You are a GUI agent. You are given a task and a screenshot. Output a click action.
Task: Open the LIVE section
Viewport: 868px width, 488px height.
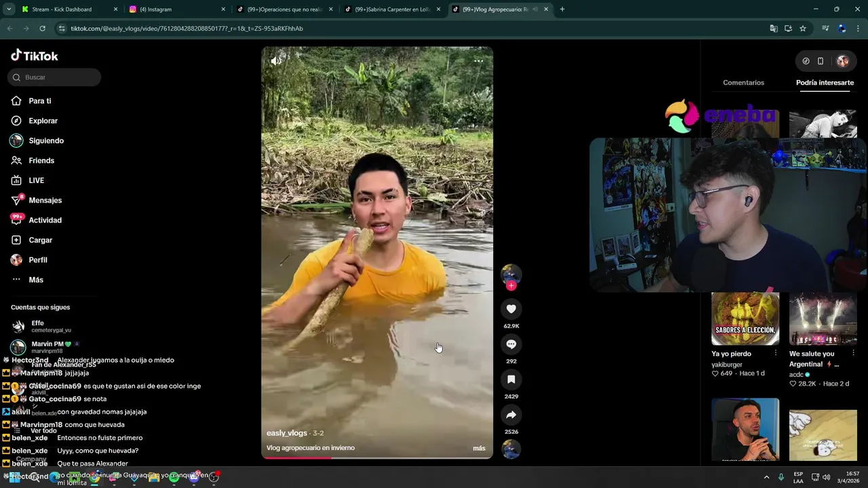point(36,180)
